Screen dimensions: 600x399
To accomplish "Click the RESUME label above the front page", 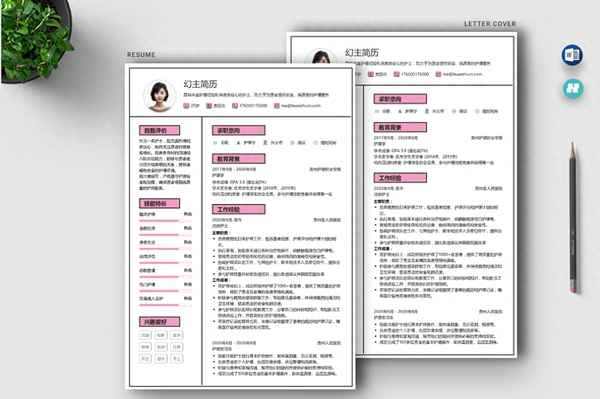I will pyautogui.click(x=141, y=55).
